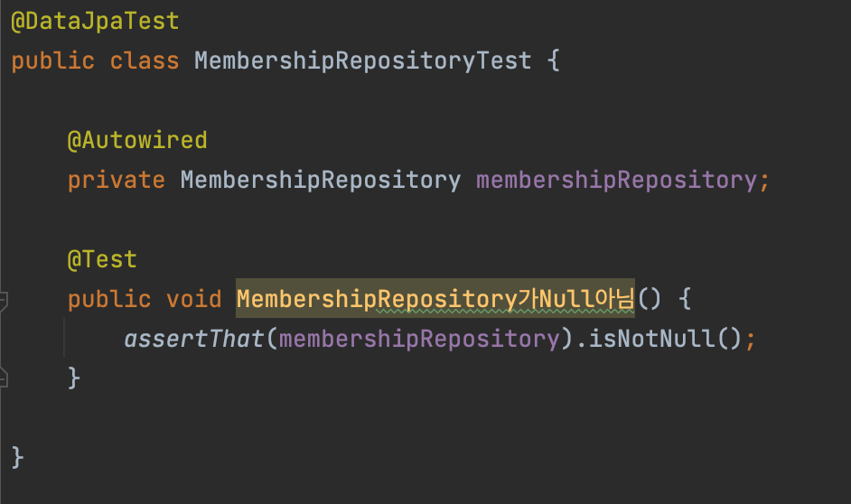Click the assertThat method call

tap(193, 339)
